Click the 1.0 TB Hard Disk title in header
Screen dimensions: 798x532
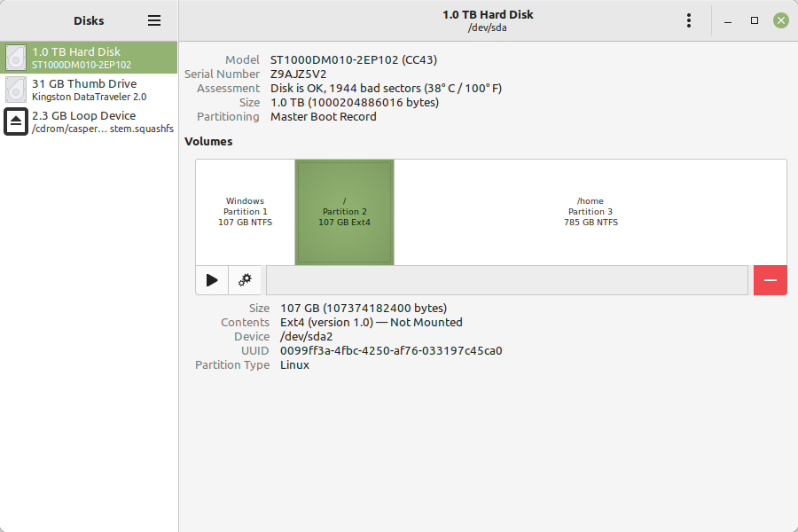[488, 15]
